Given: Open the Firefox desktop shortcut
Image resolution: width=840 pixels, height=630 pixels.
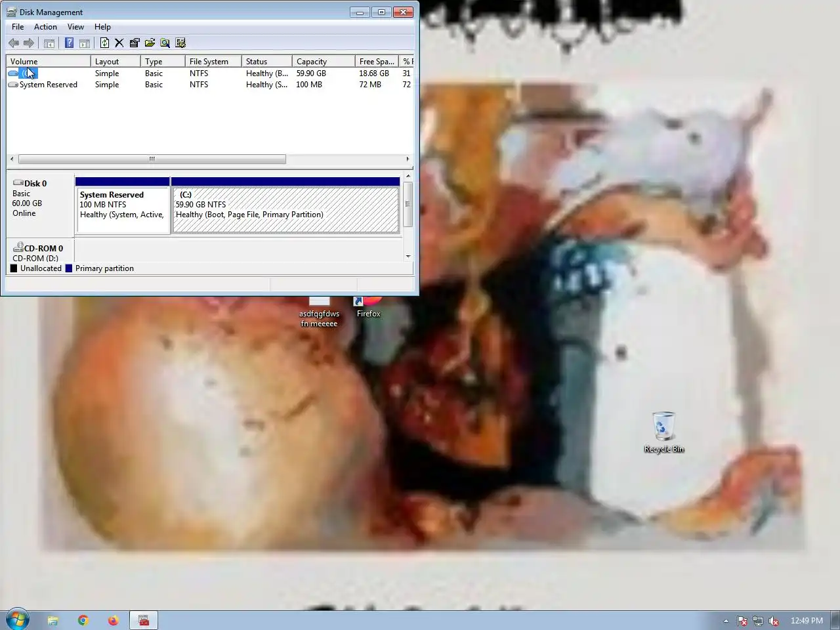Looking at the screenshot, I should pos(368,307).
